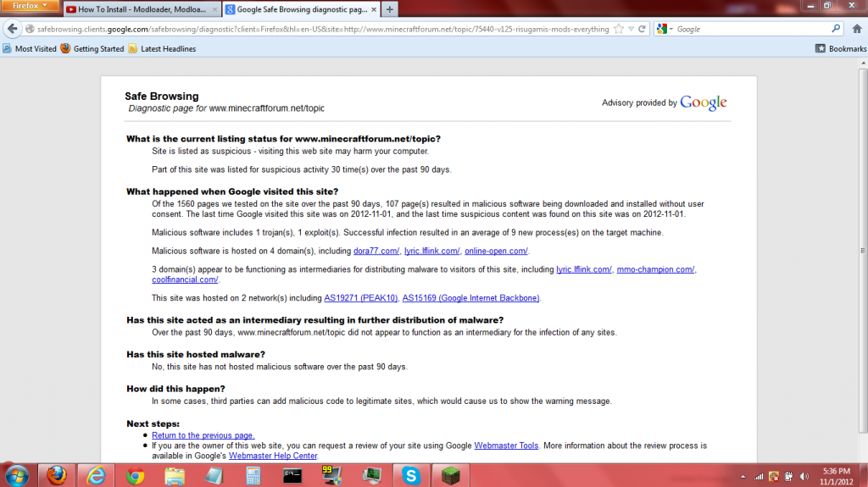This screenshot has height=487, width=868.
Task: Click the Safe Browsing heading text
Action: 162,97
